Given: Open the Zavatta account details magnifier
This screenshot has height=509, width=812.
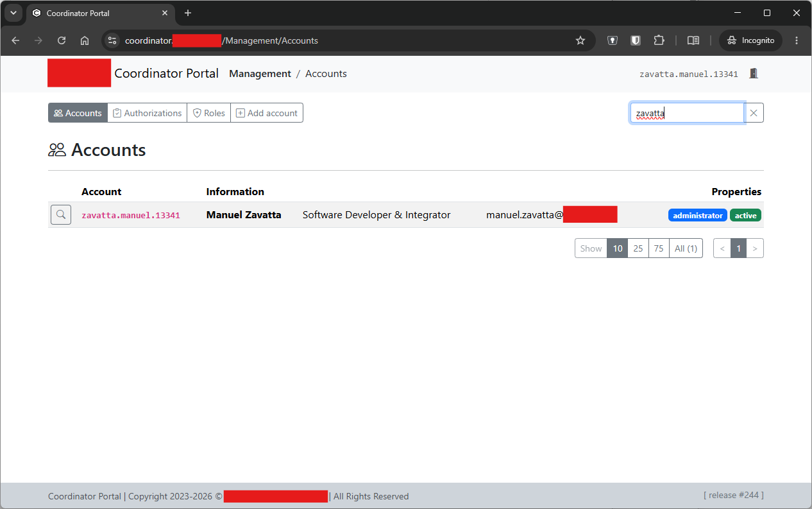Looking at the screenshot, I should [x=60, y=215].
